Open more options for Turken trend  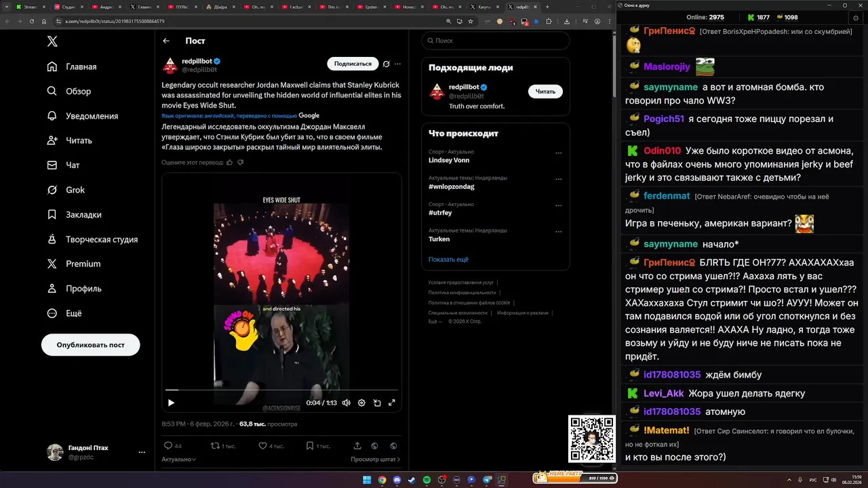point(559,231)
